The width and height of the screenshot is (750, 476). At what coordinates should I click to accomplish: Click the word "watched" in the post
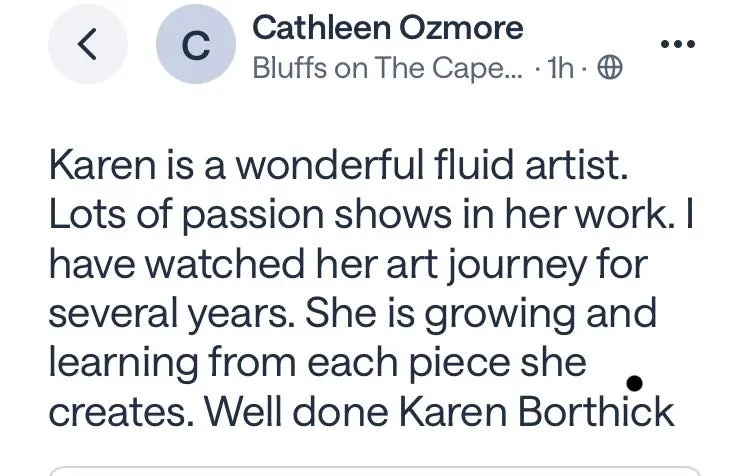[219, 265]
